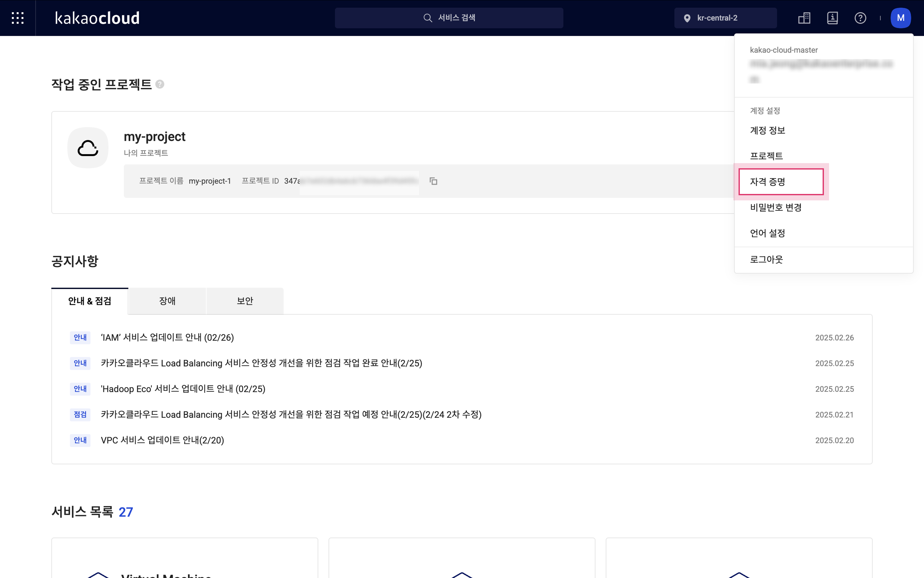Copy the project ID with the copy icon
The width and height of the screenshot is (924, 578).
(x=433, y=181)
